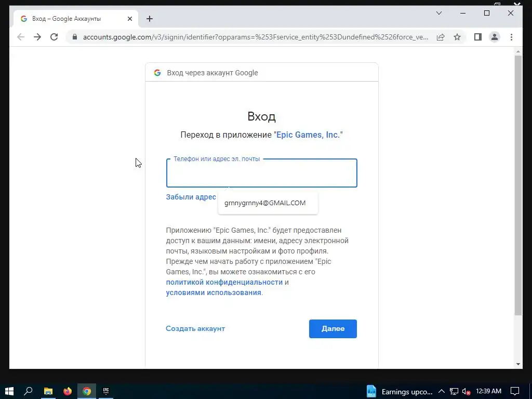Click the muted volume tray icon
The image size is (532, 399).
pos(467,392)
